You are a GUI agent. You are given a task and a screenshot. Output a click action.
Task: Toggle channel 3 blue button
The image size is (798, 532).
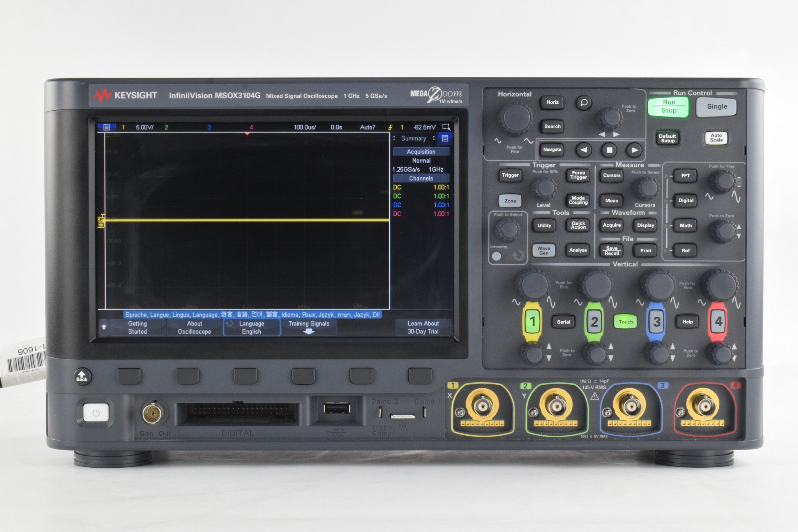point(657,322)
